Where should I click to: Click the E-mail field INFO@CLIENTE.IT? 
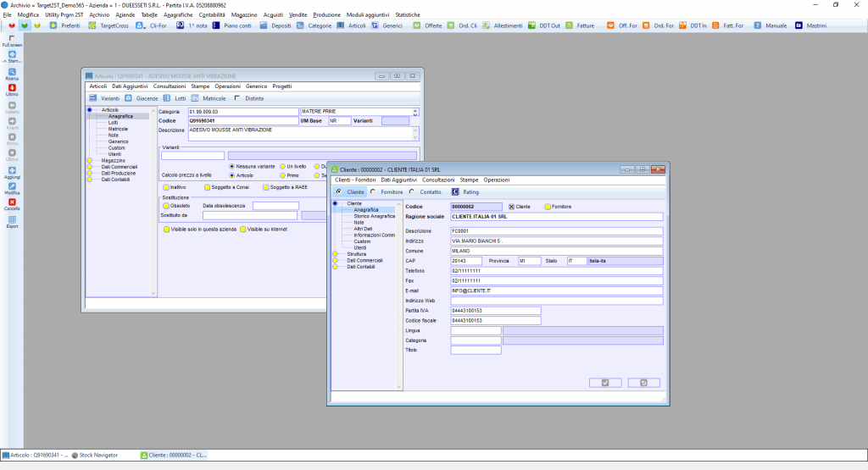pos(556,290)
